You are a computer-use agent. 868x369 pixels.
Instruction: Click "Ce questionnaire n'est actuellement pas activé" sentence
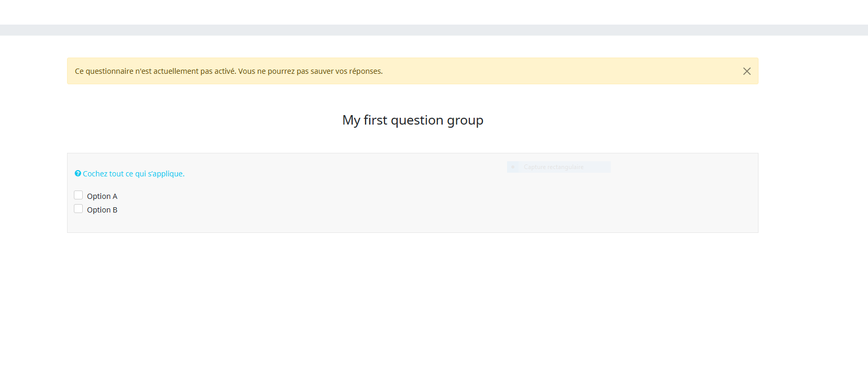(x=155, y=71)
